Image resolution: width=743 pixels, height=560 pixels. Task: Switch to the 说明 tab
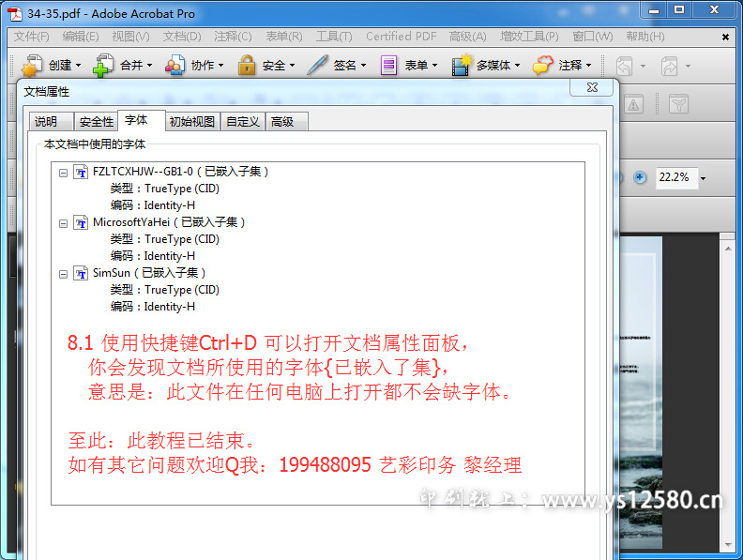click(46, 122)
